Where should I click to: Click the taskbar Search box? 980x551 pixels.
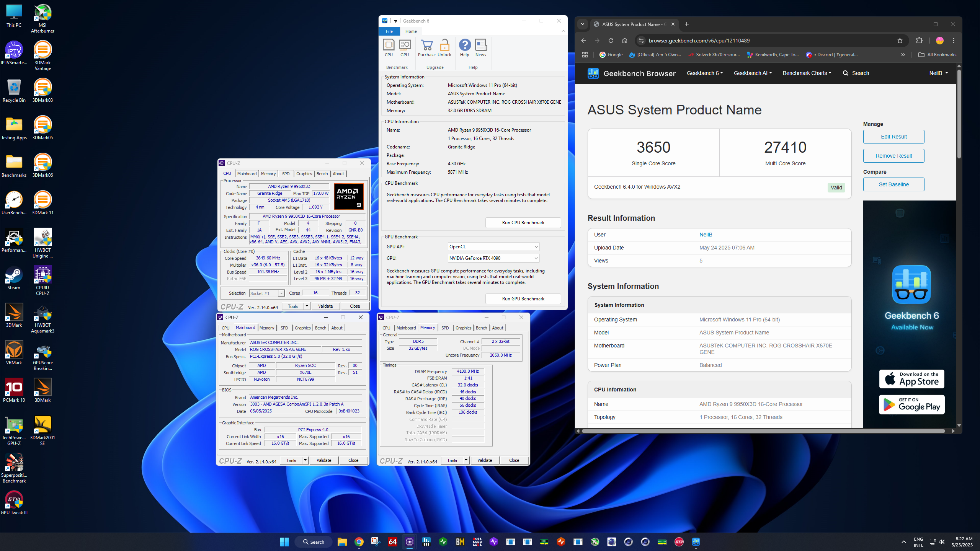click(314, 542)
